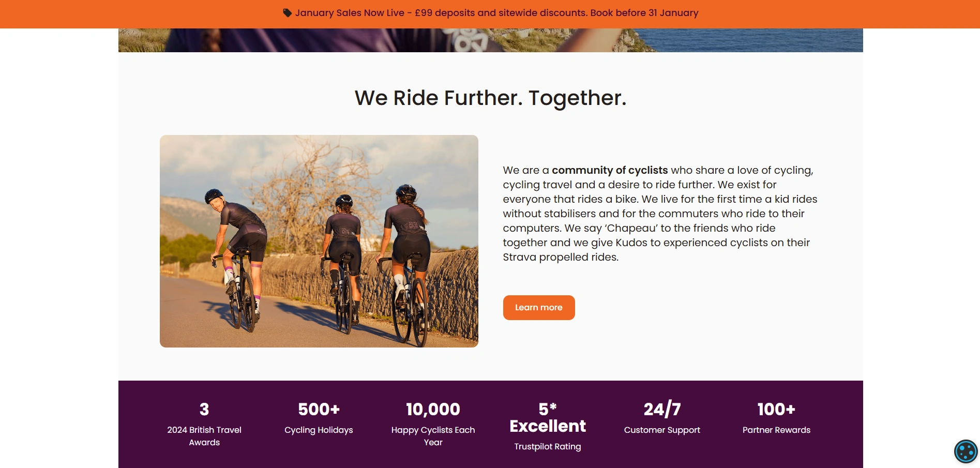Image resolution: width=980 pixels, height=468 pixels.
Task: Click the 24/7 statistic figure
Action: (662, 409)
